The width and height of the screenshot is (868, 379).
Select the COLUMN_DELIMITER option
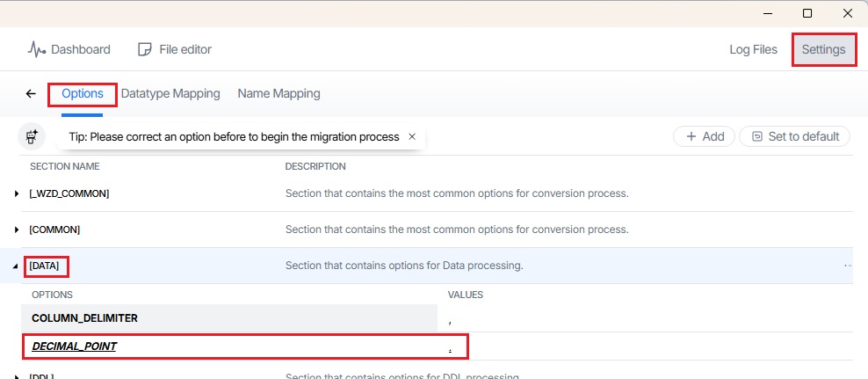[x=84, y=318]
